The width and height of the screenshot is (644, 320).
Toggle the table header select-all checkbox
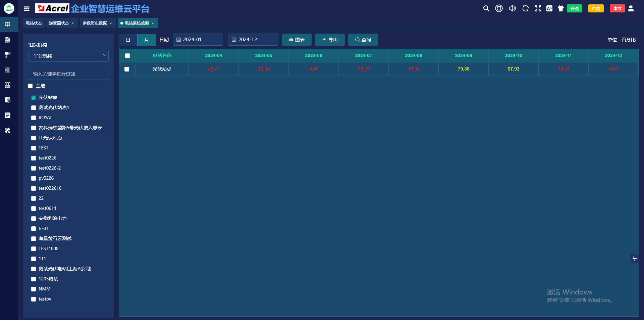click(127, 56)
